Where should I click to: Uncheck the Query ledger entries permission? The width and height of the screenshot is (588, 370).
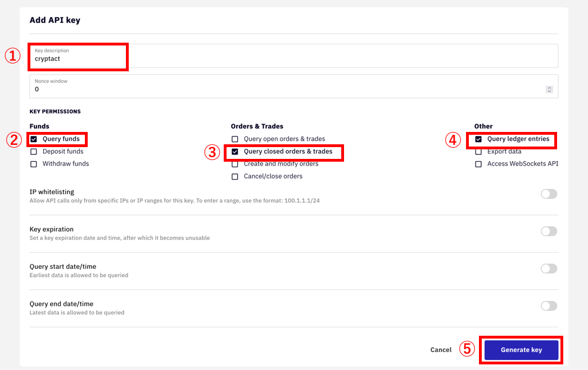478,139
